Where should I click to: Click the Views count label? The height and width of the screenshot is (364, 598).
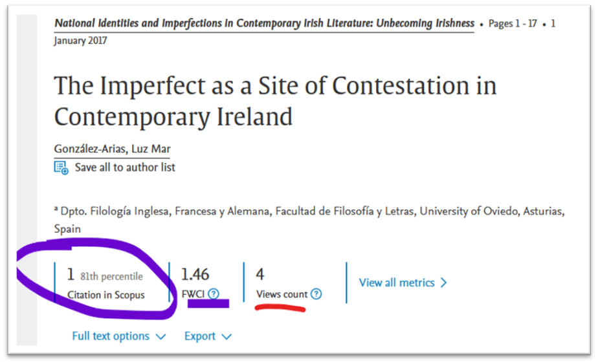(x=282, y=294)
